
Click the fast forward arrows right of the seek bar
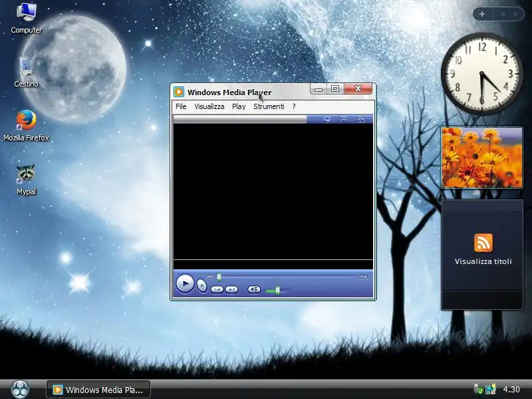click(363, 277)
